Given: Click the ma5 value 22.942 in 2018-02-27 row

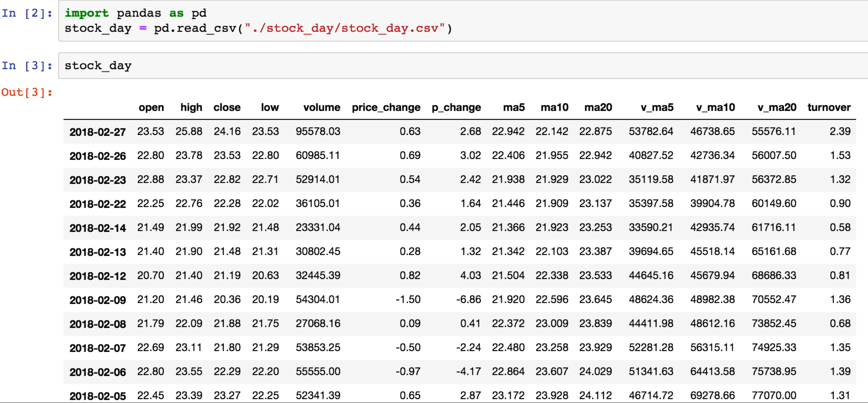Looking at the screenshot, I should (508, 131).
